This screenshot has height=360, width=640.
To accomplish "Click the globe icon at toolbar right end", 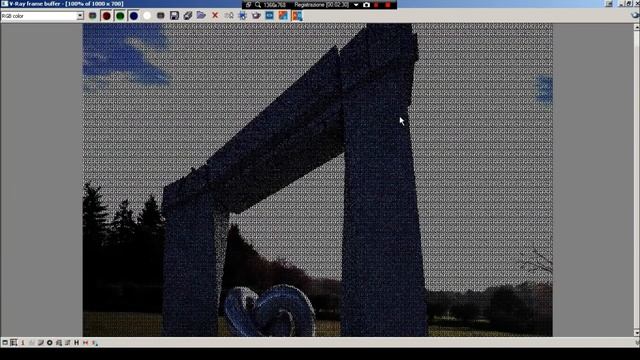I will (635, 16).
